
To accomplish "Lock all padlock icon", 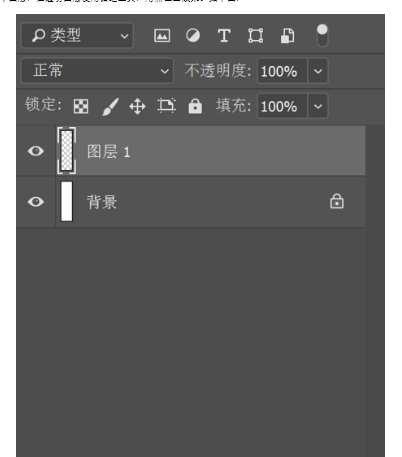I will (x=195, y=106).
